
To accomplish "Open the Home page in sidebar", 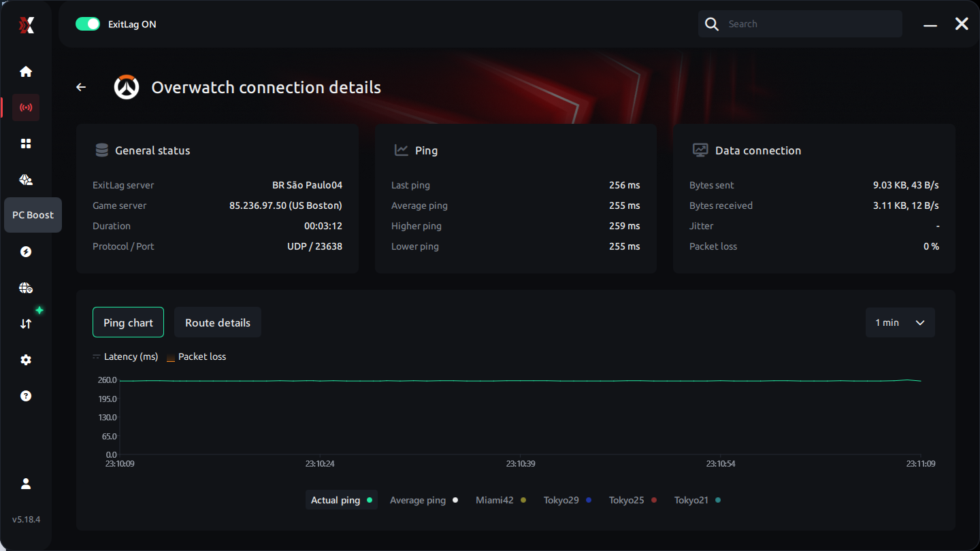I will [x=26, y=71].
